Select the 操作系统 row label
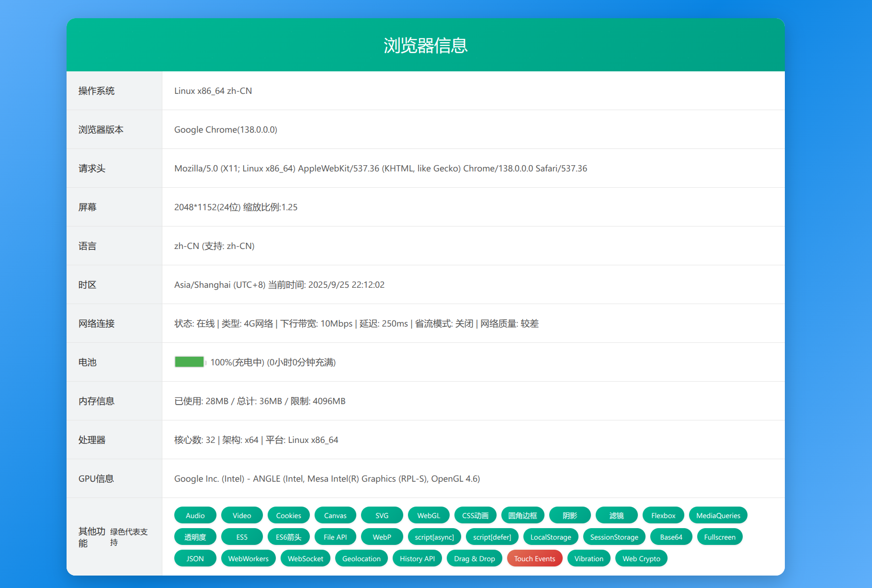This screenshot has width=872, height=588. (x=96, y=91)
